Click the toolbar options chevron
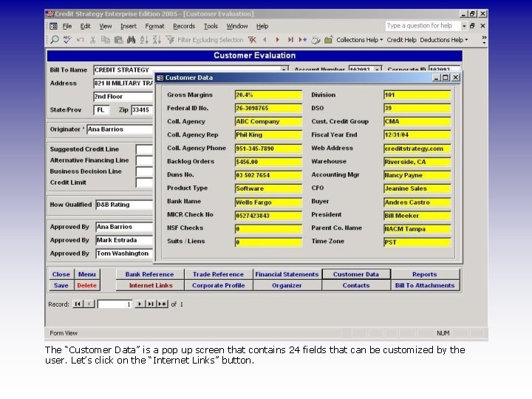Screen dimensions: 532x399 [484, 40]
